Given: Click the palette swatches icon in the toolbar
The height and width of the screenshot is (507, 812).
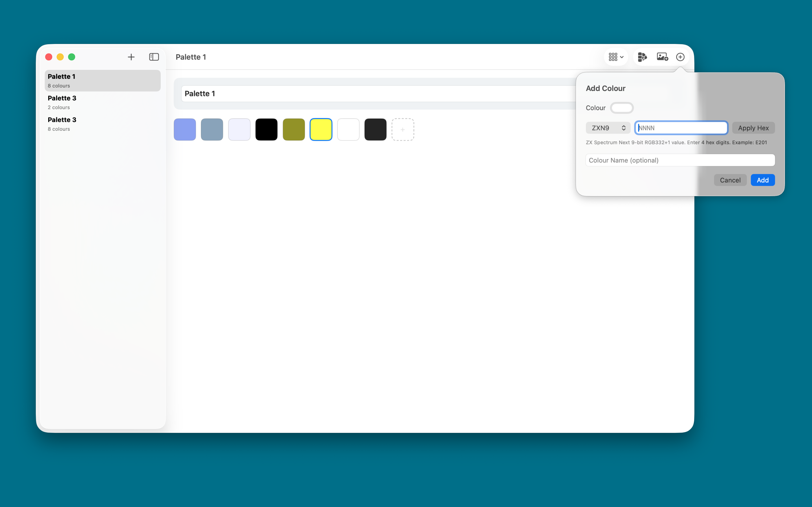Looking at the screenshot, I should [642, 57].
